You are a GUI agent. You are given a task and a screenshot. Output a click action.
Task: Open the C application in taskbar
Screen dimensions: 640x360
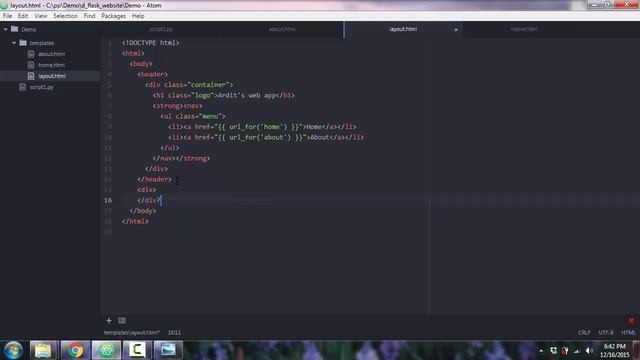click(137, 350)
